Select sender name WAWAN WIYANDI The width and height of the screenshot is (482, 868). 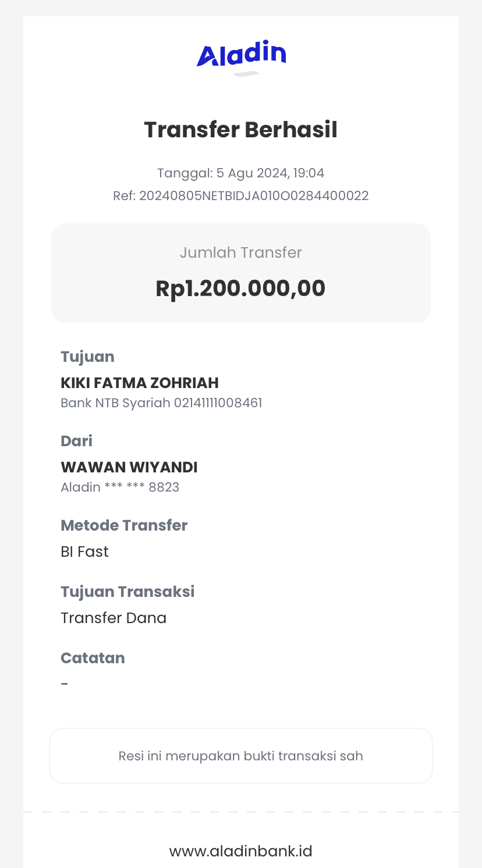pyautogui.click(x=129, y=467)
